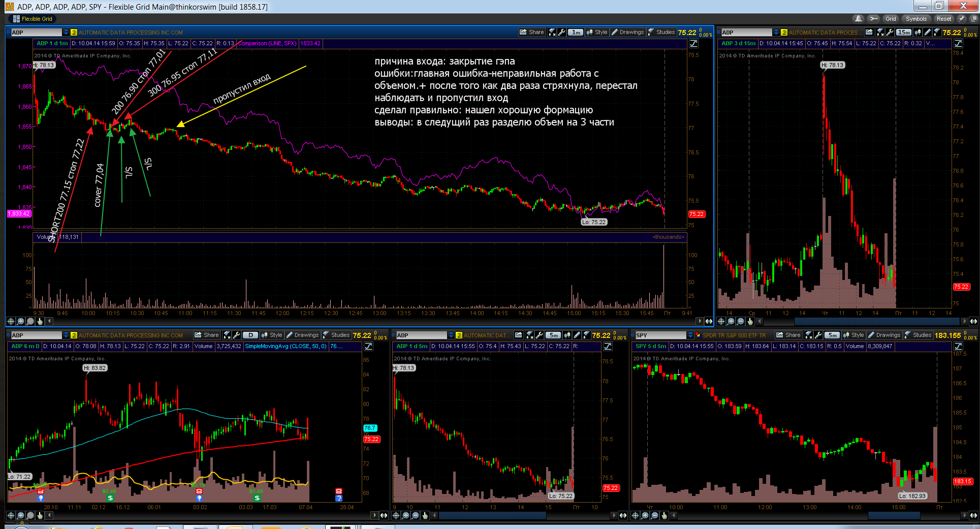Expand symbol dropdown arrow on main ADP chart
Screen dimensions: 980x529
click(x=66, y=33)
